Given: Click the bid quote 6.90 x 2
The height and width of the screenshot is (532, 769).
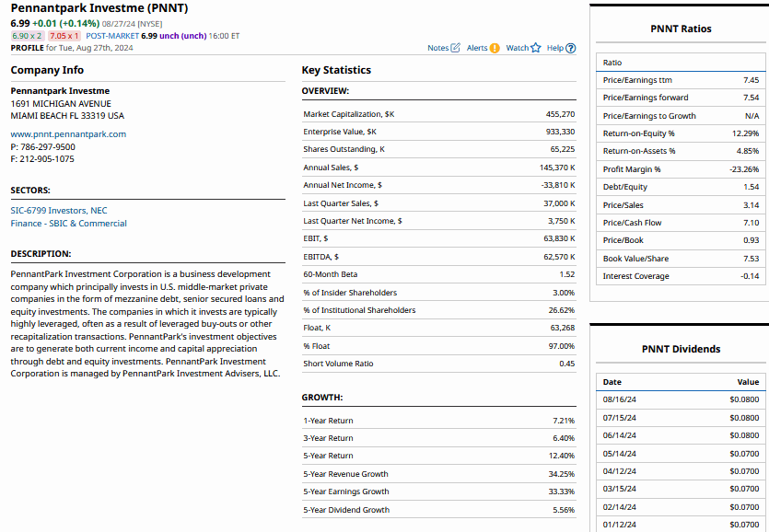Looking at the screenshot, I should [28, 36].
